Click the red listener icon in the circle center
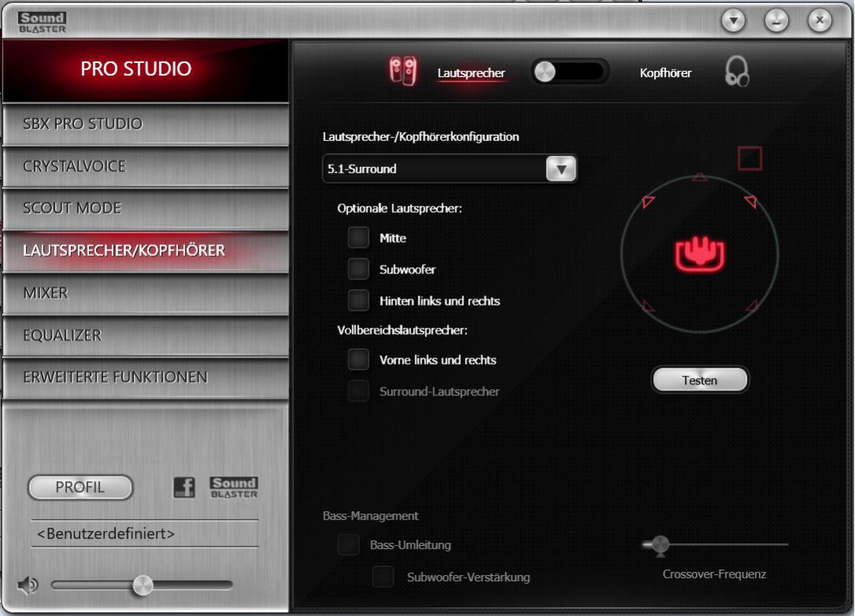This screenshot has width=855, height=616. click(700, 254)
